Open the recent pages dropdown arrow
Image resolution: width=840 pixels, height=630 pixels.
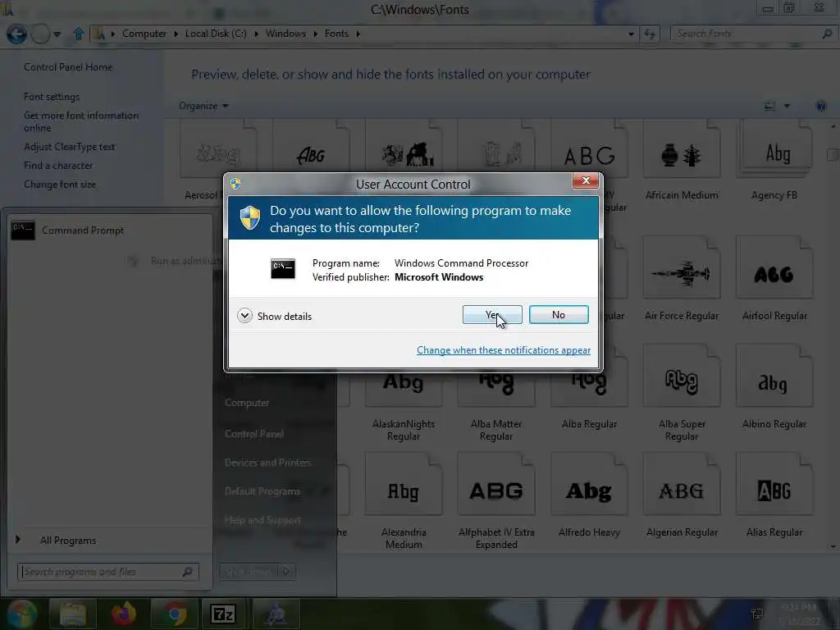tap(57, 34)
